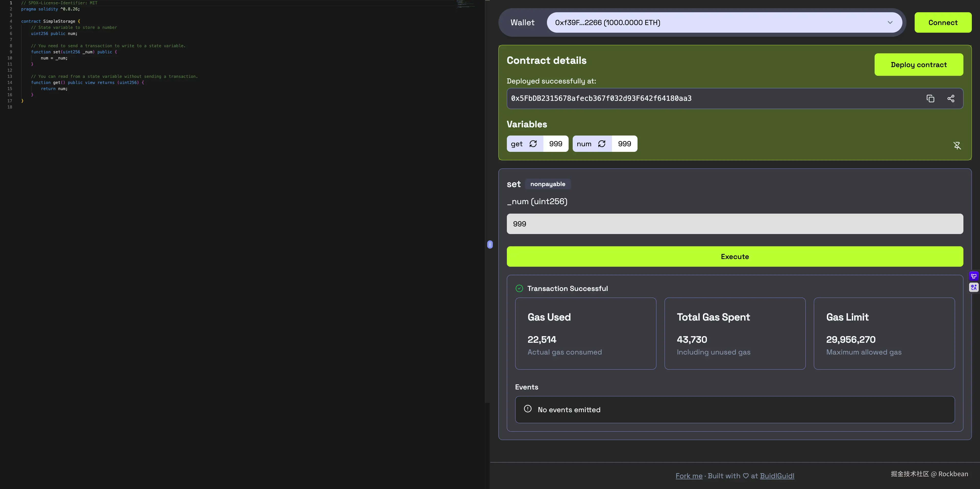Click the Chinese-English translate floating icon
Screen dimensions: 980x489
[974, 287]
